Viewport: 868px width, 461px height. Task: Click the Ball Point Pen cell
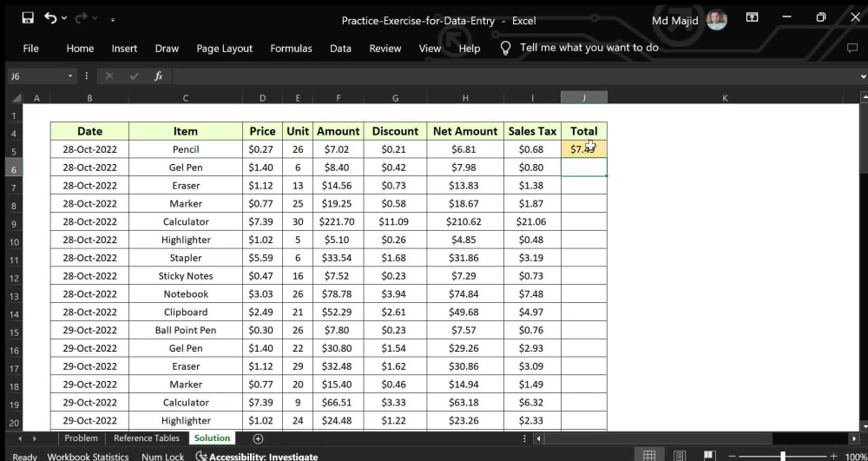click(186, 331)
